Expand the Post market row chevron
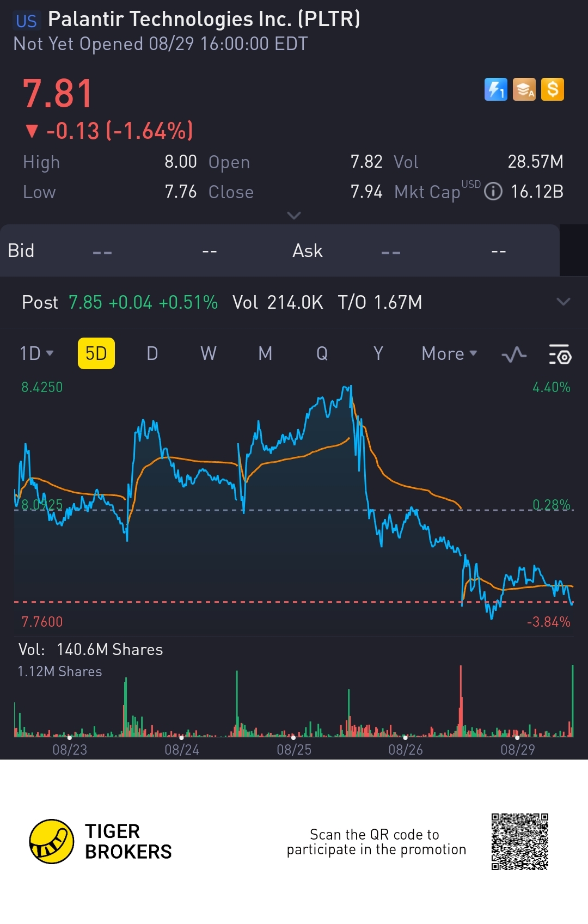Viewport: 588px width, 924px height. click(563, 302)
